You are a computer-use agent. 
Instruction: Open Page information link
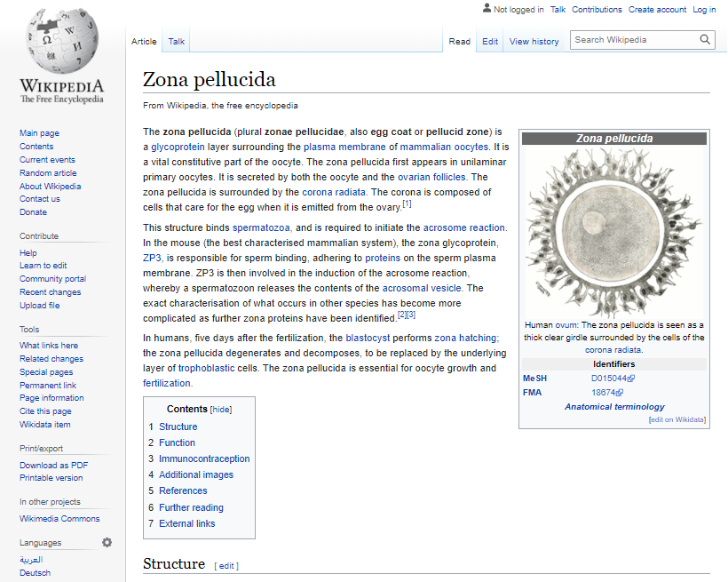pyautogui.click(x=51, y=398)
